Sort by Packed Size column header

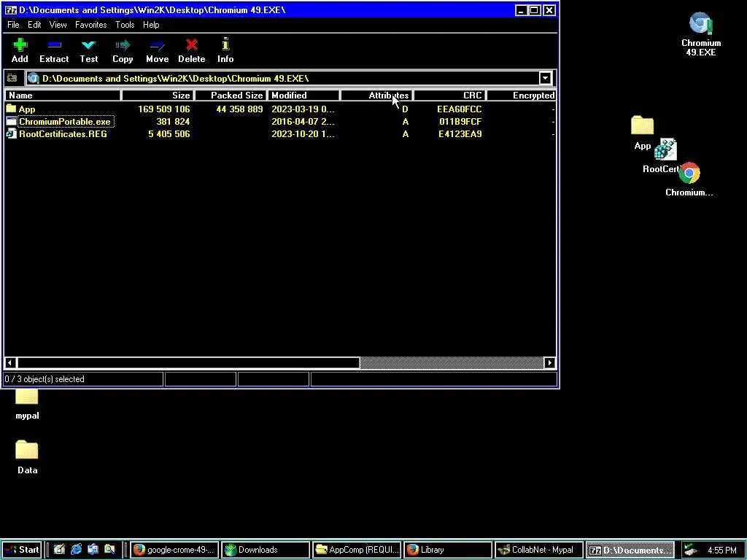pos(231,96)
